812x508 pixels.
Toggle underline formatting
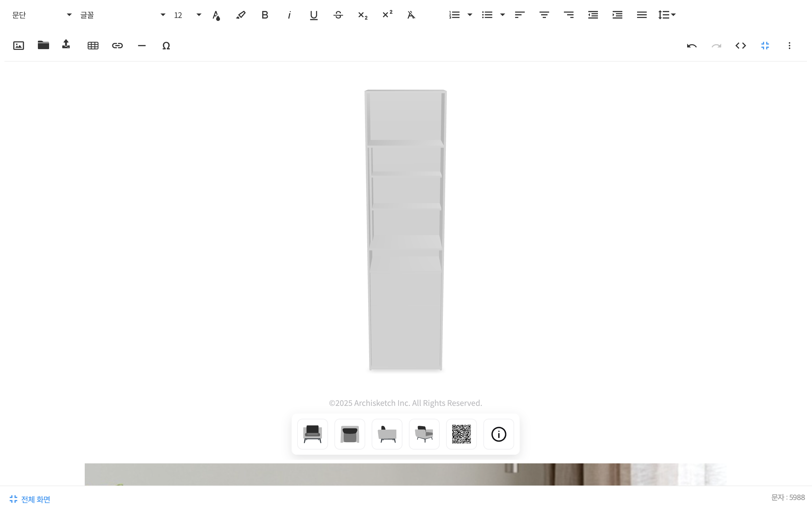tap(314, 15)
